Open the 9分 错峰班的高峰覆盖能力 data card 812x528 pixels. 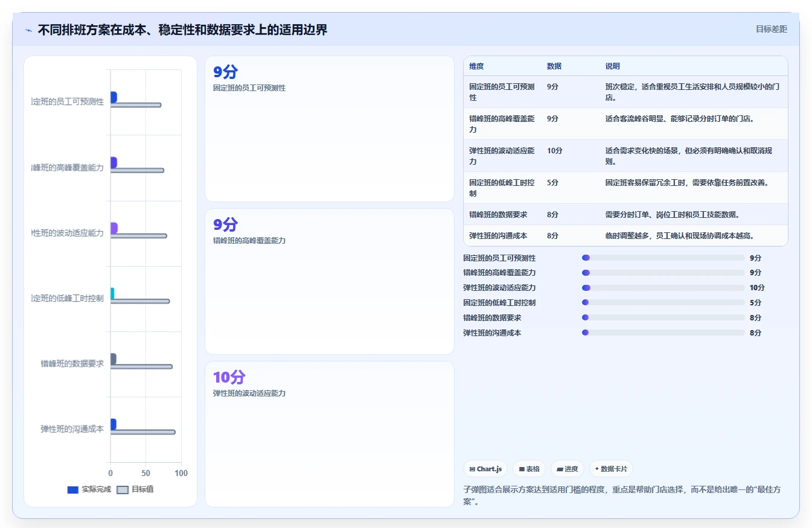[330, 281]
